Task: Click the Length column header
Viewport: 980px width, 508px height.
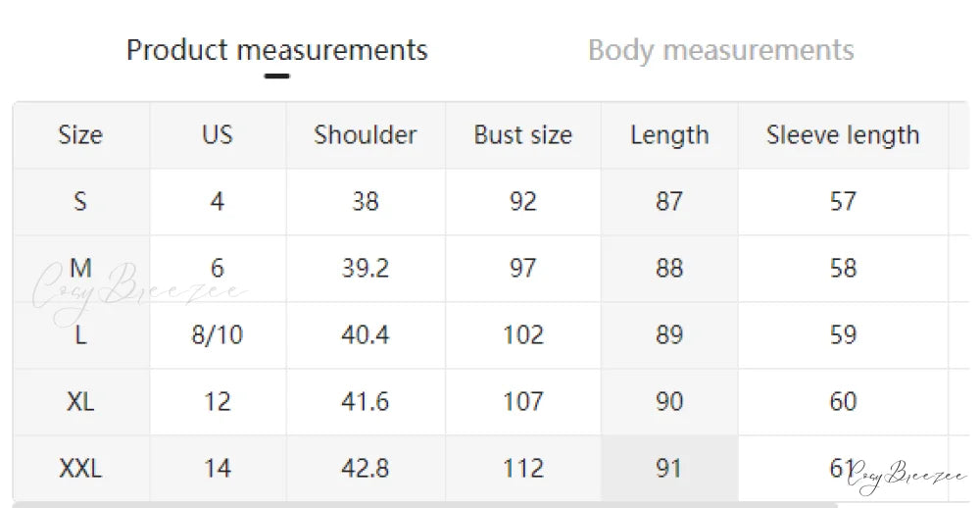Action: pyautogui.click(x=669, y=135)
